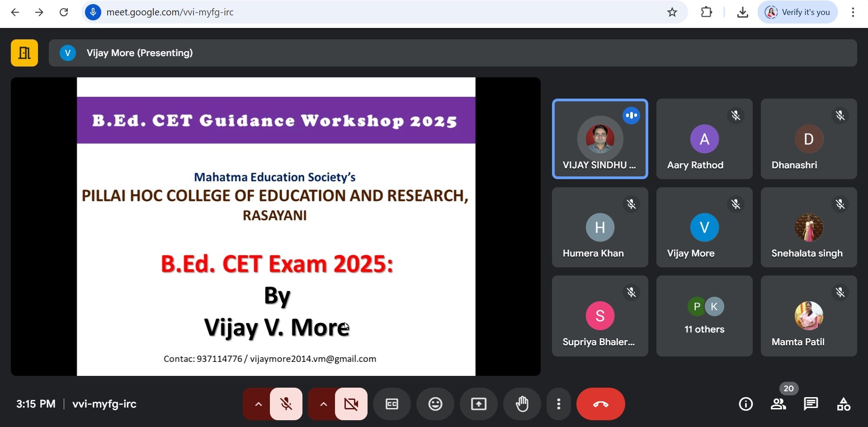Select the Snehalata singh video tile
Image resolution: width=868 pixels, height=427 pixels.
[x=809, y=228]
